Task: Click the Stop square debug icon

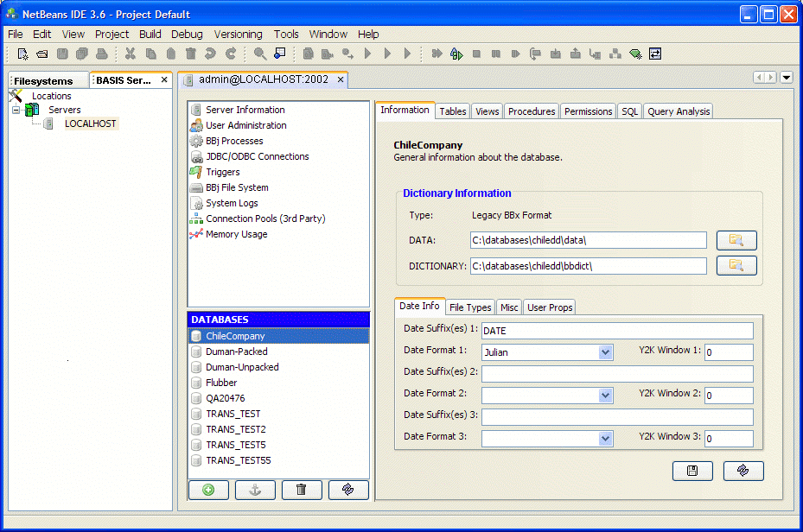Action: (477, 54)
